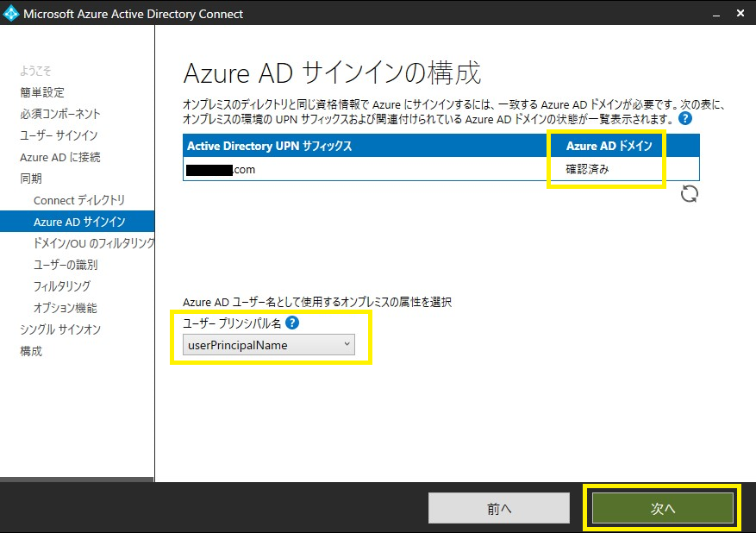
Task: Select Connect ディレクトリ step
Action: click(x=79, y=200)
